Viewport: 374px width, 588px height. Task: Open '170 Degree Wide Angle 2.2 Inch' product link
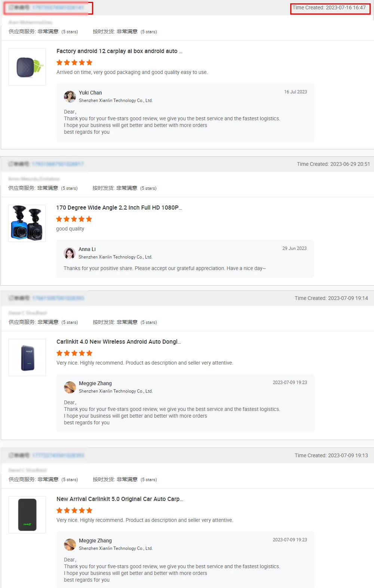coord(119,208)
